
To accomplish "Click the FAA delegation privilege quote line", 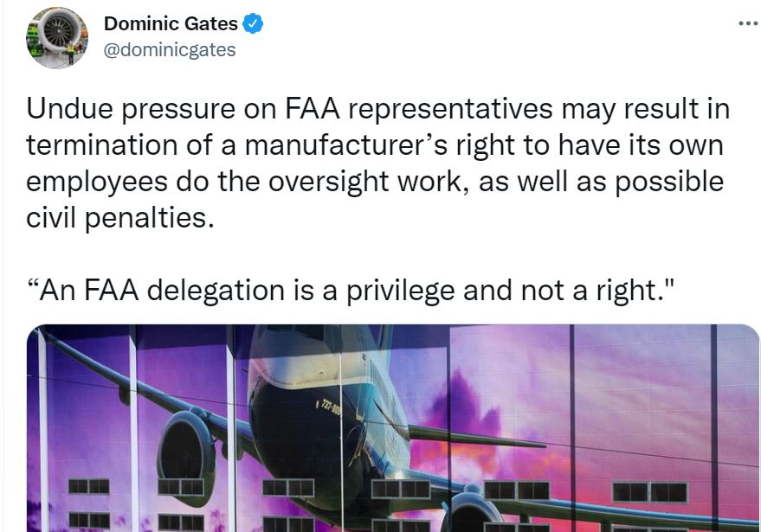I will click(351, 291).
